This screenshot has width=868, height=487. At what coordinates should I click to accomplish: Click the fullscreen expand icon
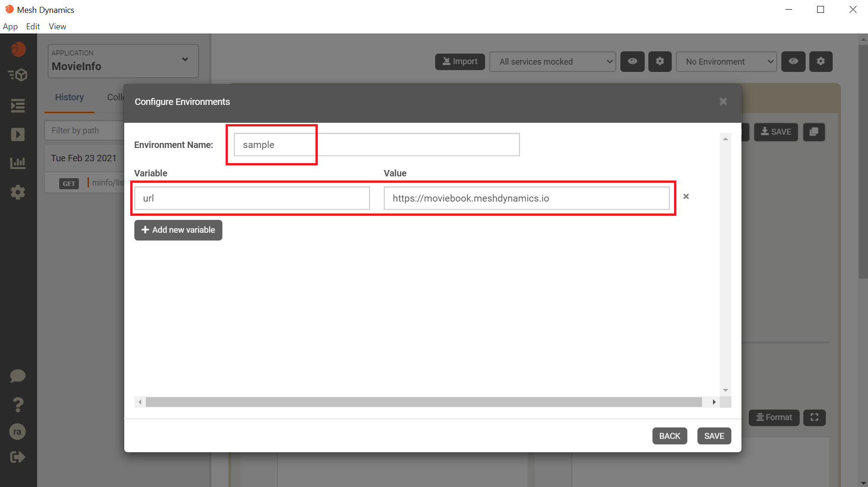click(x=814, y=417)
